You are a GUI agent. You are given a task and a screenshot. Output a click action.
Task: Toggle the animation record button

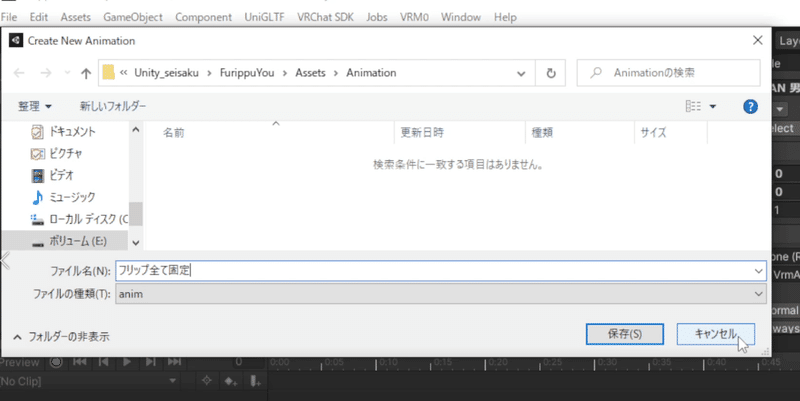pyautogui.click(x=56, y=362)
